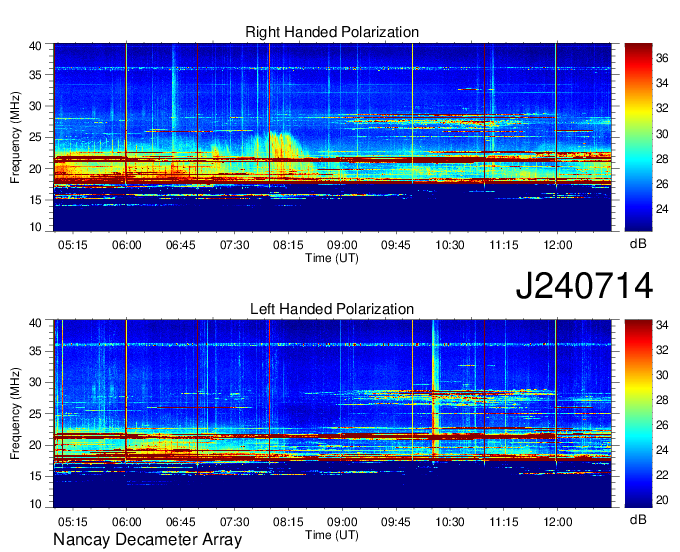Click the '05:15' time tick of the Left Handed plot

click(72, 522)
